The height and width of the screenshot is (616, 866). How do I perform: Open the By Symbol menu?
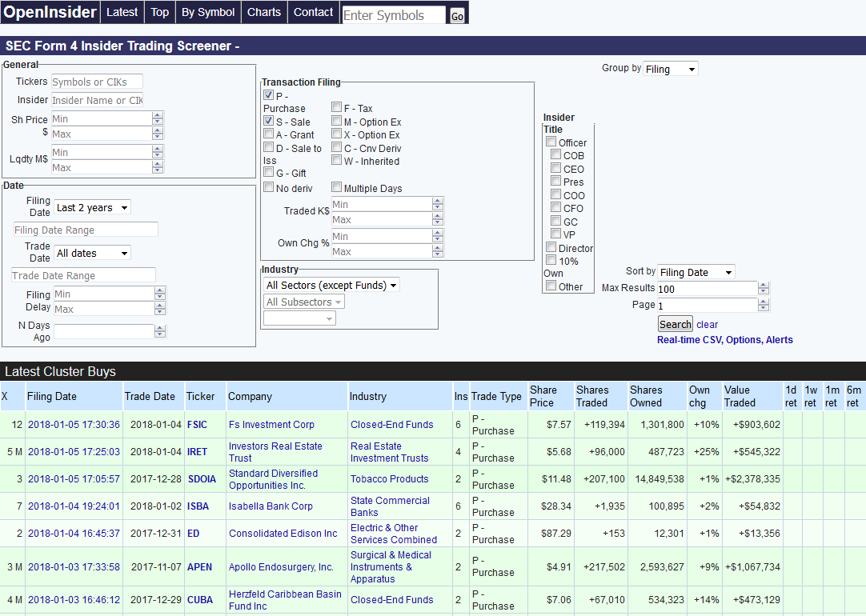click(208, 12)
